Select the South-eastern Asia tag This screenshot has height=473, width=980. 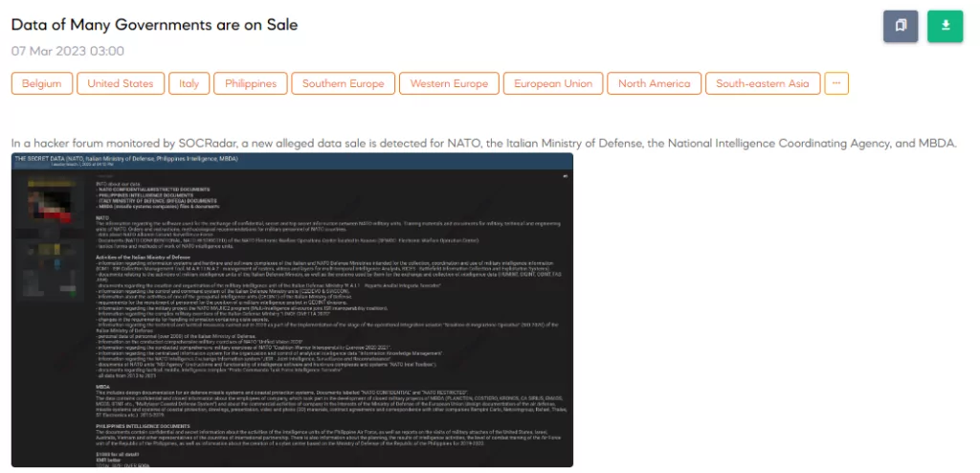[x=763, y=83]
